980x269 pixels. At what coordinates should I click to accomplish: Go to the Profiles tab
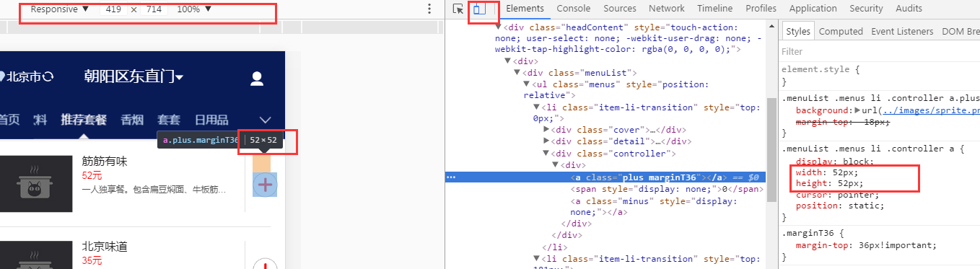pos(761,9)
